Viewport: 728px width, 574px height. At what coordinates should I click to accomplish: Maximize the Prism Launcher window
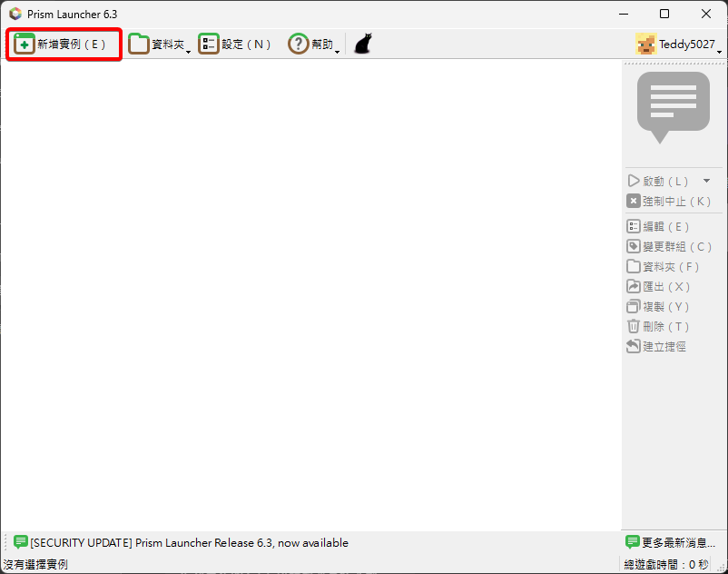pyautogui.click(x=664, y=14)
